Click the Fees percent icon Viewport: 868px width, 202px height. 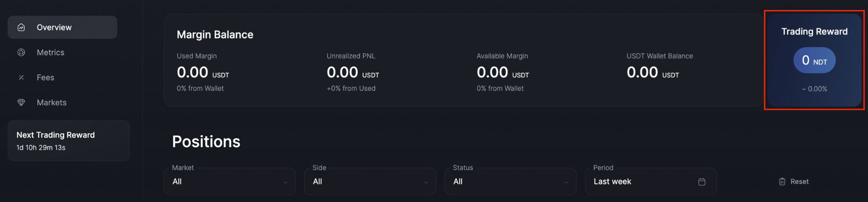tap(21, 78)
